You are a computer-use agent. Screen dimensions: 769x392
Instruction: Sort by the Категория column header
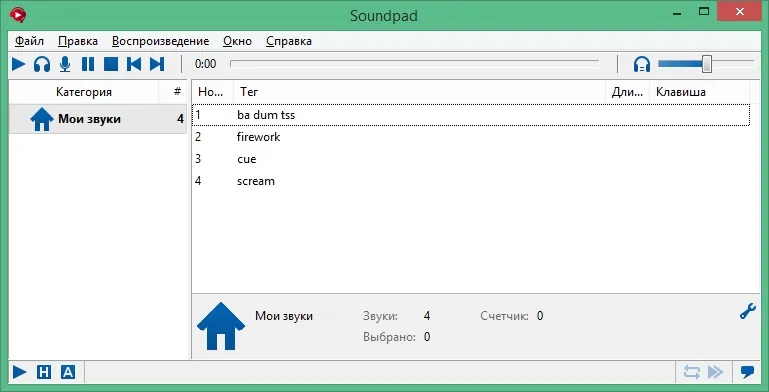[x=84, y=92]
